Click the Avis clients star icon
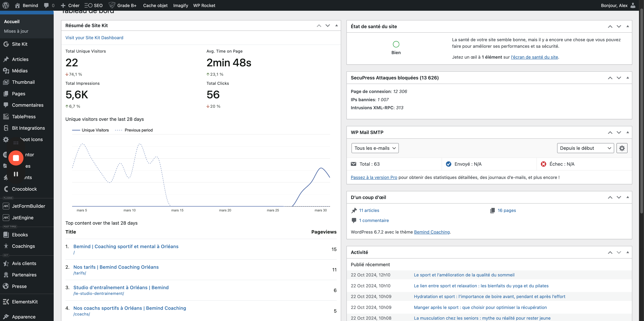The image size is (644, 321). [x=6, y=263]
